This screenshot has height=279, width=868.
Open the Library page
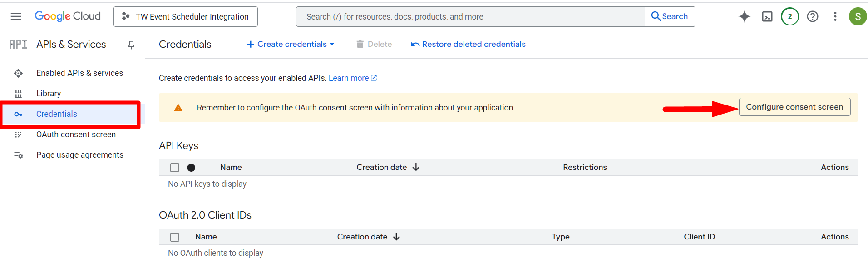click(49, 94)
